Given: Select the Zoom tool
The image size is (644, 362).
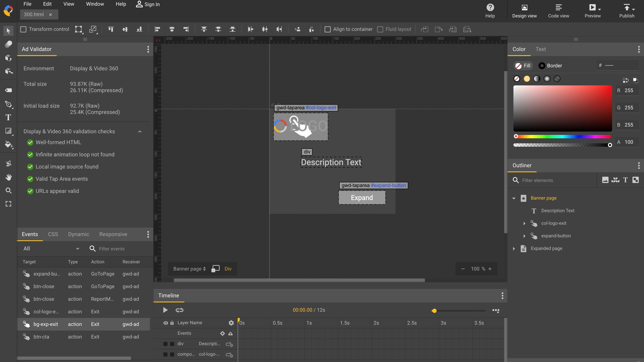Looking at the screenshot, I should tap(8, 191).
